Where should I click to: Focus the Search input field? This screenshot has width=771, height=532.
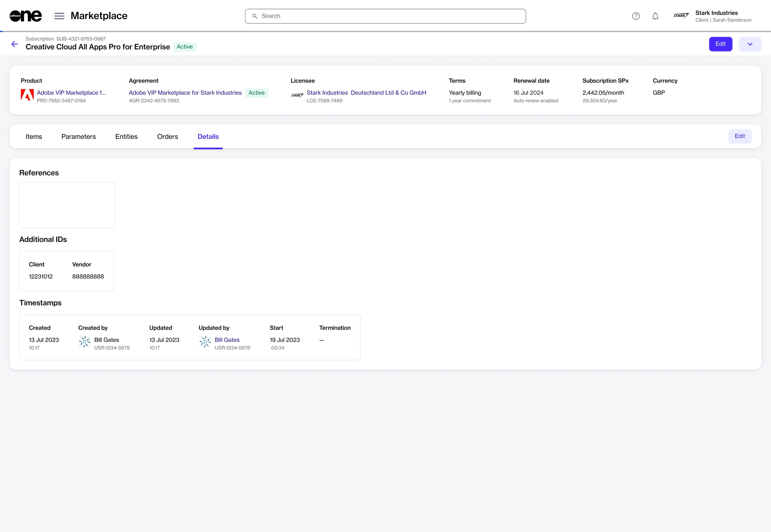click(x=385, y=16)
